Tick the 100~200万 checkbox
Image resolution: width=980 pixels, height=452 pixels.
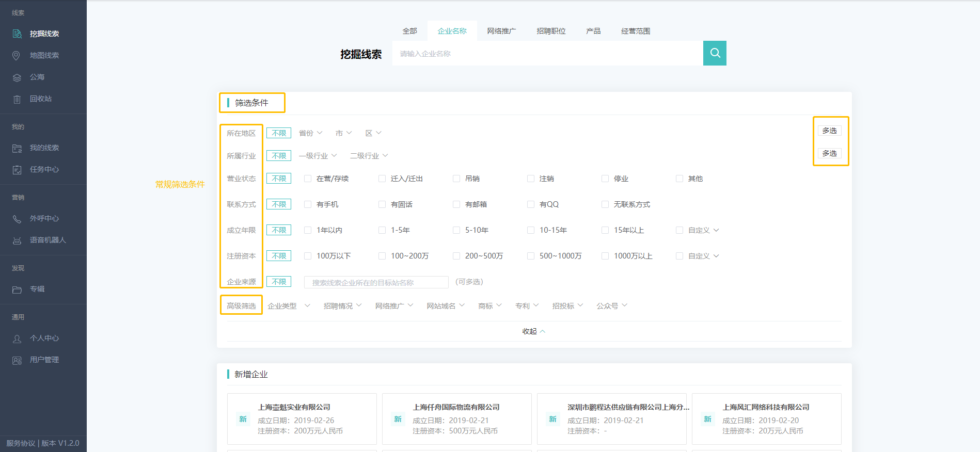click(x=382, y=256)
